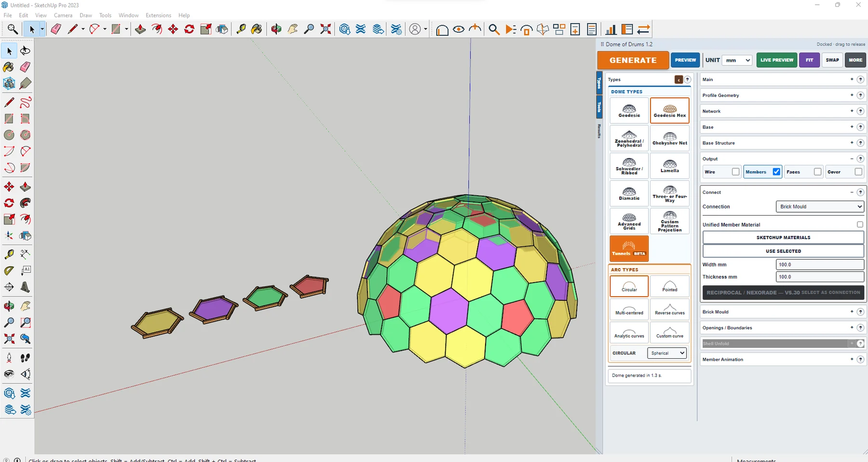Screen dimensions: 868x462
Task: Check the Unified Member Material box
Action: click(x=860, y=224)
